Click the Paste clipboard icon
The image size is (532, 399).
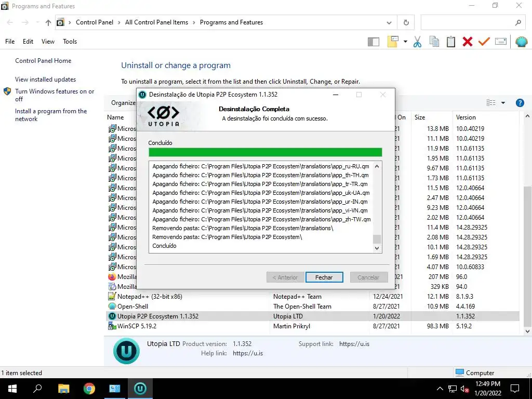450,42
